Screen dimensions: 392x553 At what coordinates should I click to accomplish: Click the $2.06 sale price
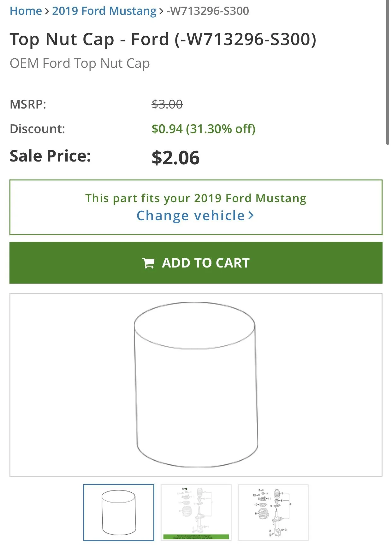(x=175, y=157)
